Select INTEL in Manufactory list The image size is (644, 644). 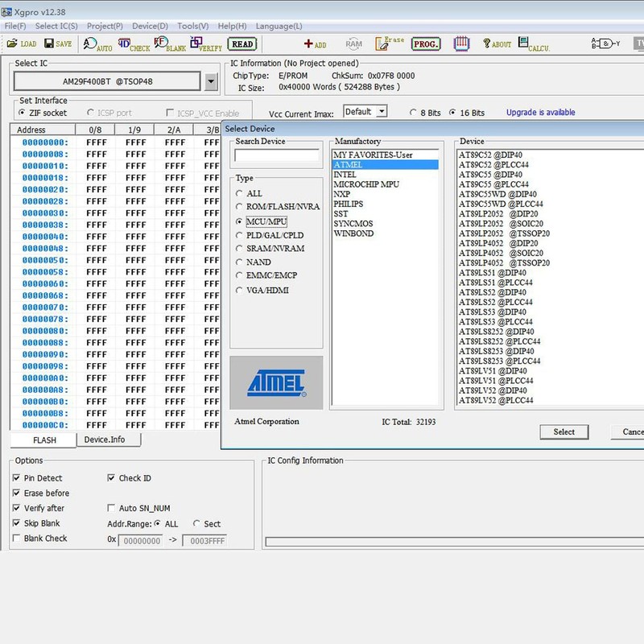(x=386, y=175)
